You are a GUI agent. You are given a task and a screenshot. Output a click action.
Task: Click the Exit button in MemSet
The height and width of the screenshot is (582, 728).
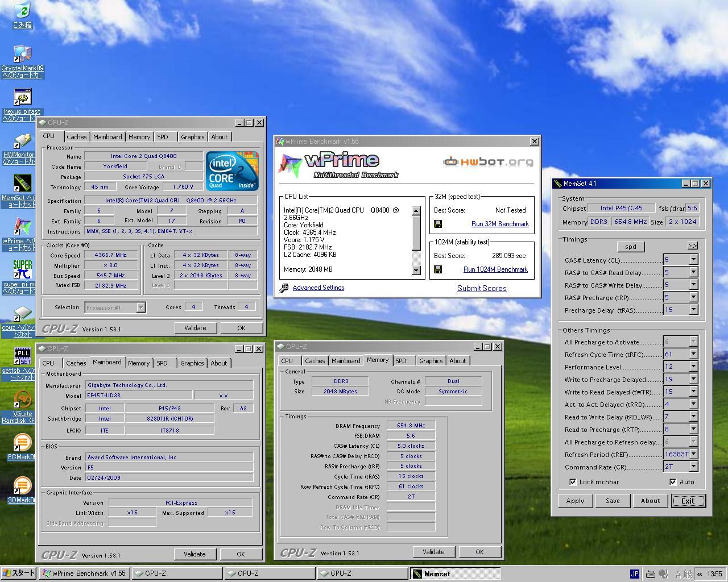coord(688,501)
